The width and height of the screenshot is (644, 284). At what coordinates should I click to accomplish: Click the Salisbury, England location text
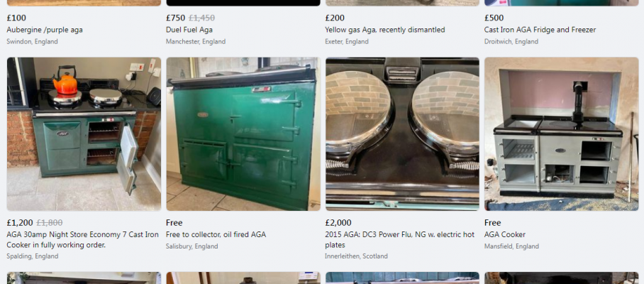click(191, 246)
